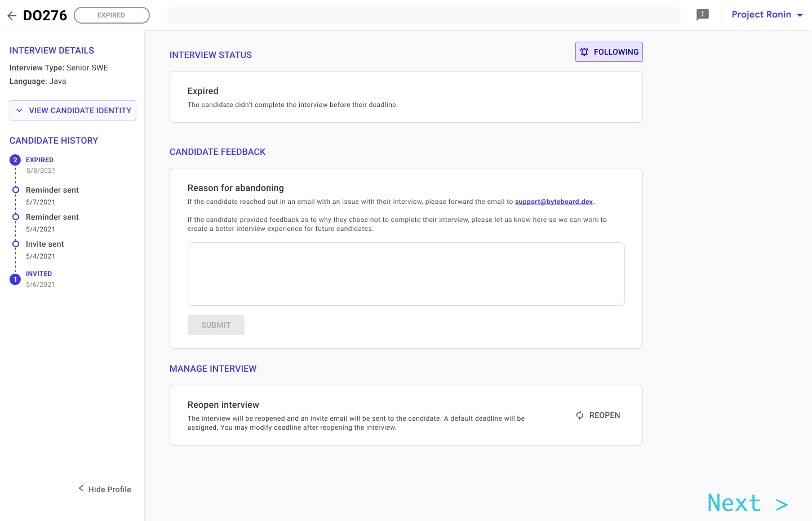812x521 pixels.
Task: Click the Next link at the bottom
Action: point(747,503)
